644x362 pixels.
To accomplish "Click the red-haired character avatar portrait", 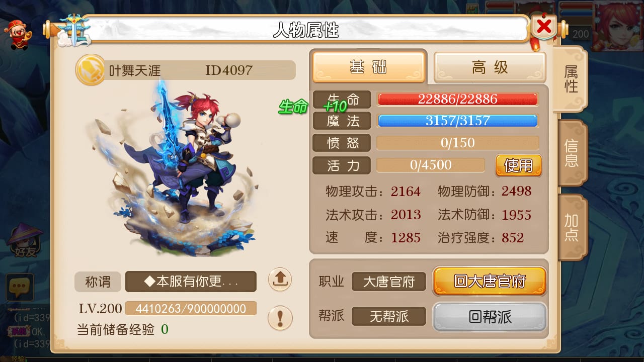I will pos(618,26).
